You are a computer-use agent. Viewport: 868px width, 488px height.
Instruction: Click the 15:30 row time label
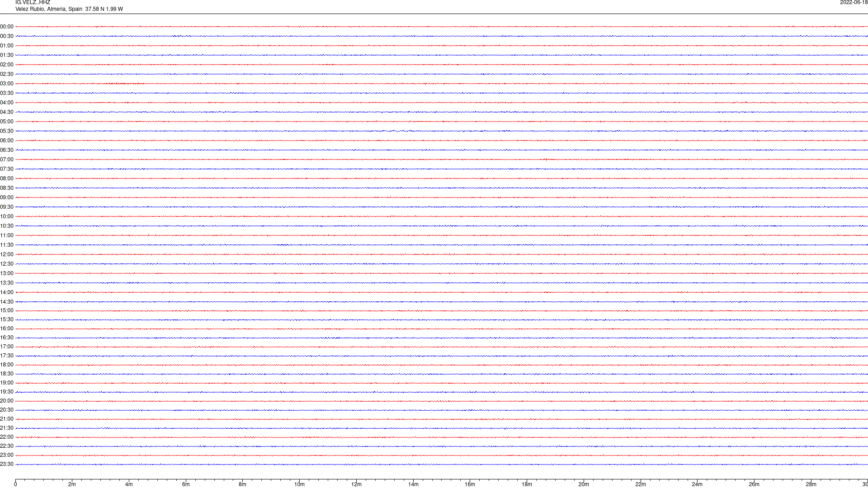[x=7, y=319]
